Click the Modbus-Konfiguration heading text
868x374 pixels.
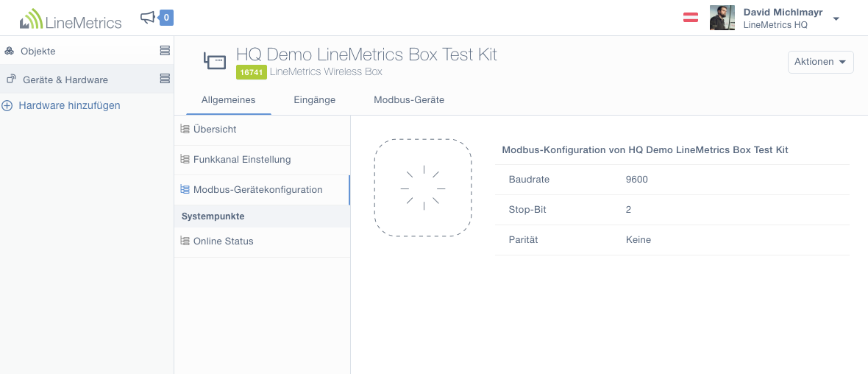tap(645, 149)
